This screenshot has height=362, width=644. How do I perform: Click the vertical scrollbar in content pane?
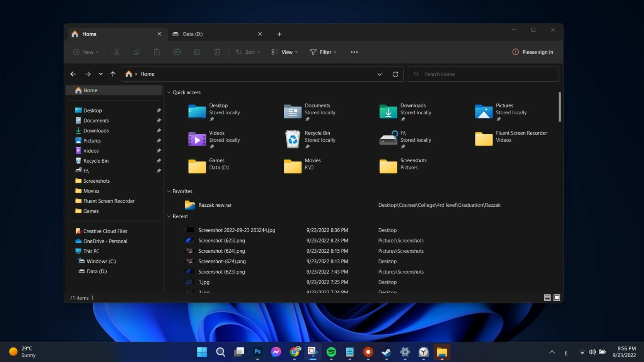559,107
